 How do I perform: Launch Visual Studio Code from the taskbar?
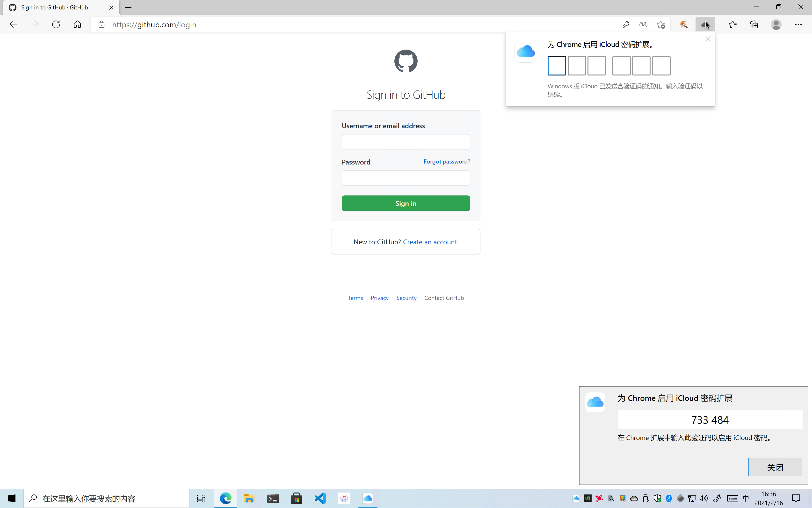coord(320,499)
